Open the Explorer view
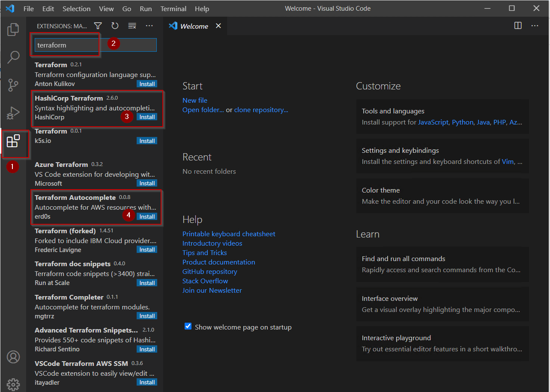 pyautogui.click(x=13, y=29)
